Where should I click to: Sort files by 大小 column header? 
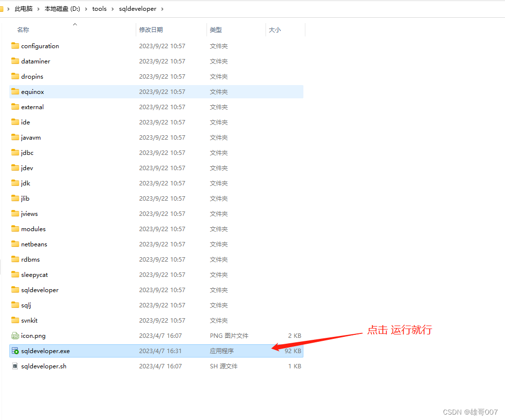click(x=275, y=30)
